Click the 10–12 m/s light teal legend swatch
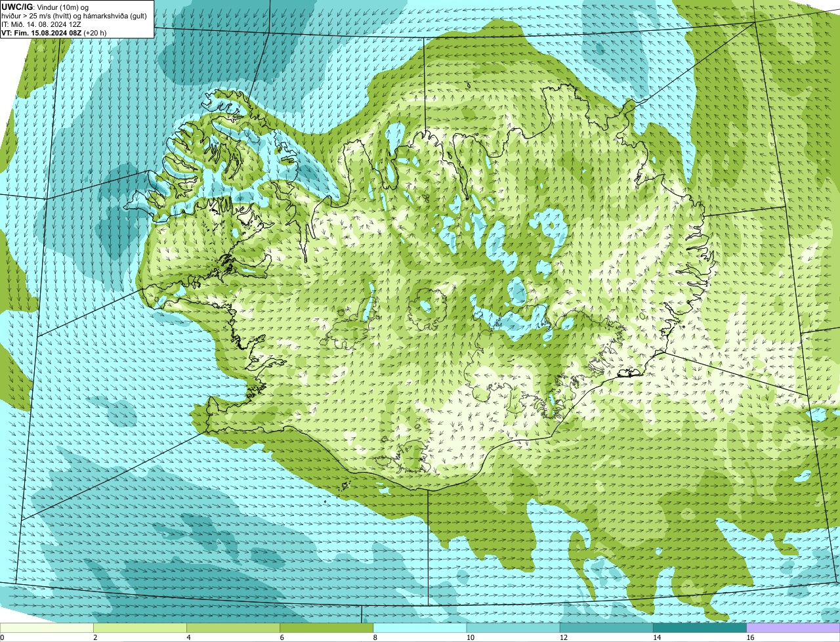This screenshot has width=840, height=642. tap(513, 628)
